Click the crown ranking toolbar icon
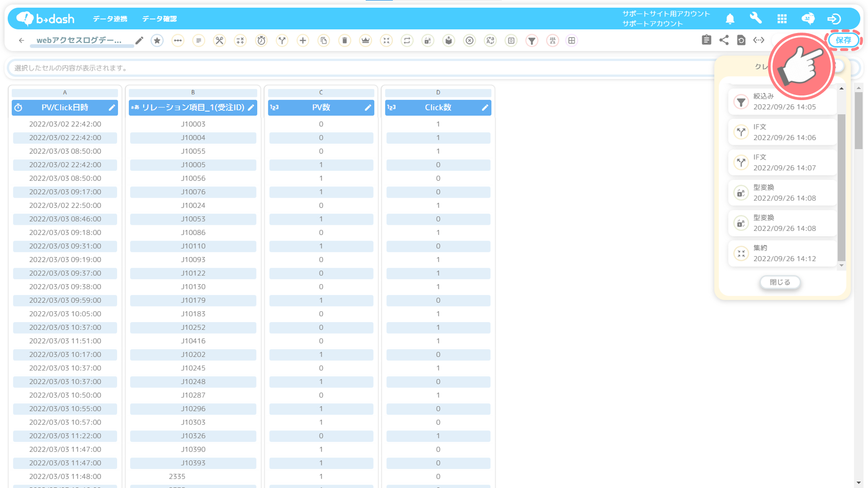The height and width of the screenshot is (488, 868). 366,40
